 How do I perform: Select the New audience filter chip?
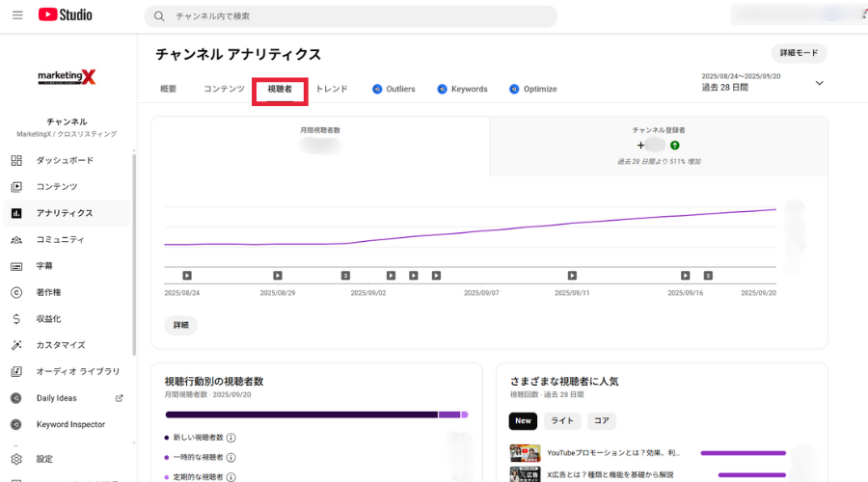pos(523,421)
